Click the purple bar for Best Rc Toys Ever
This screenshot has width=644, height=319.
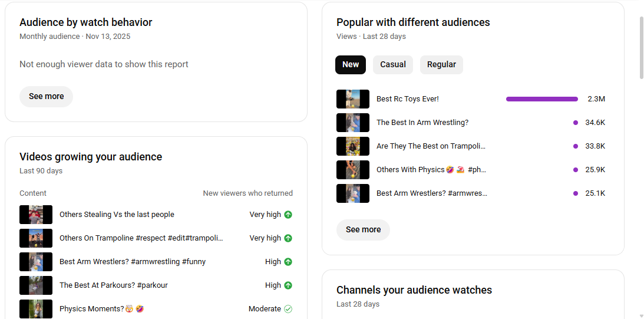[x=541, y=99]
